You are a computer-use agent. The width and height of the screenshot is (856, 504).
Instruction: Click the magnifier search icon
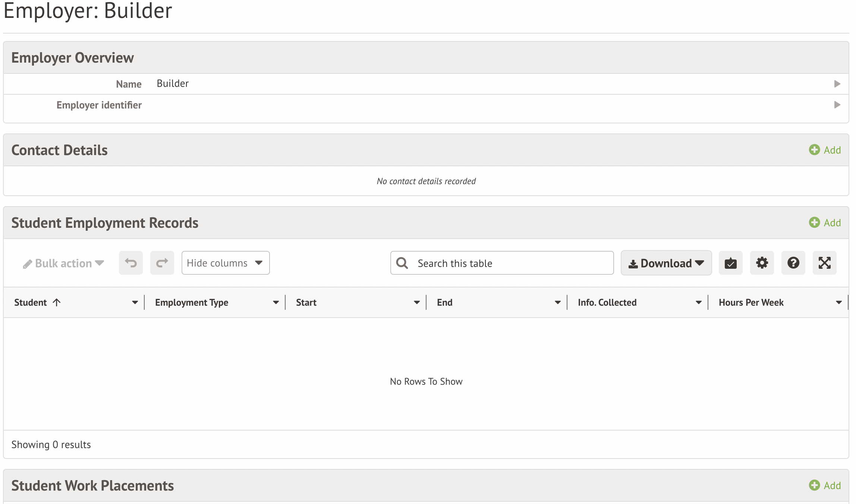click(x=402, y=263)
